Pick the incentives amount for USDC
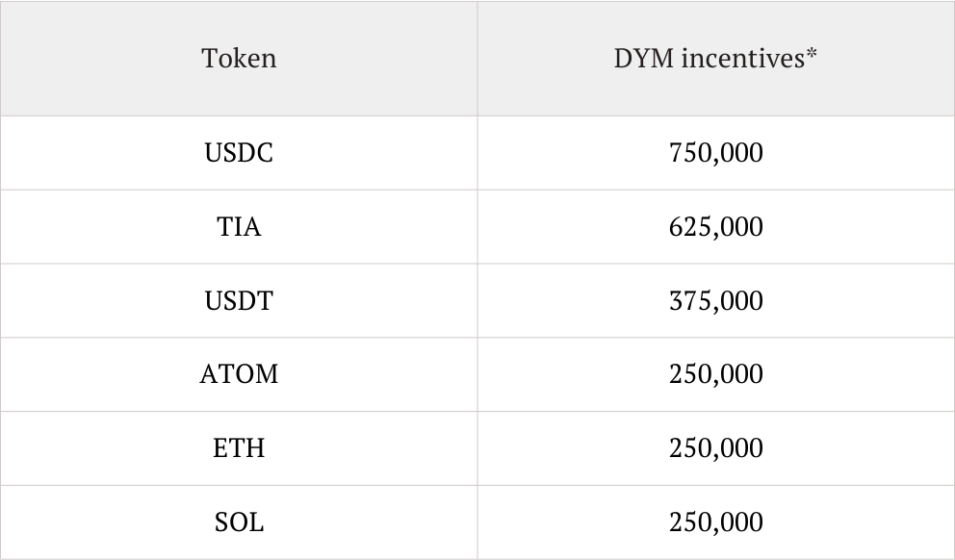 (x=715, y=153)
